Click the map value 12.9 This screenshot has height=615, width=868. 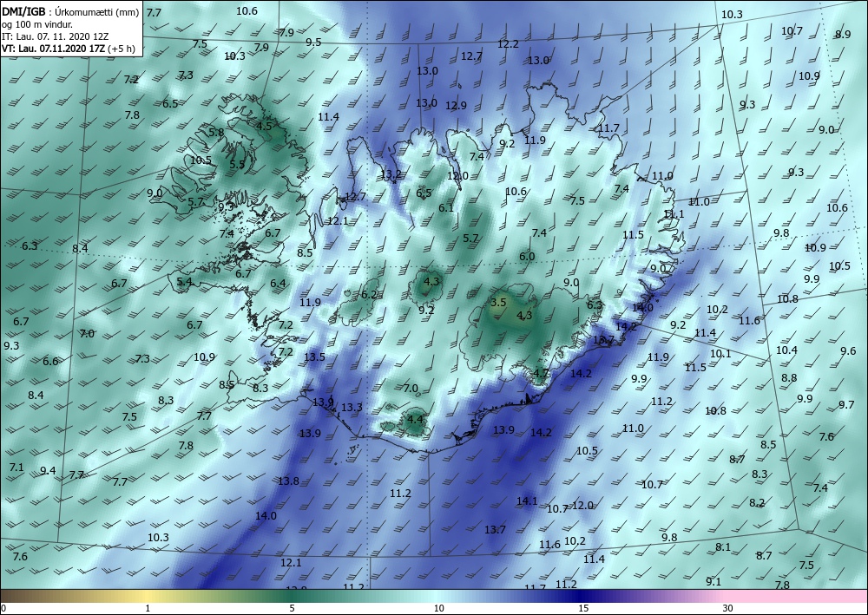456,105
